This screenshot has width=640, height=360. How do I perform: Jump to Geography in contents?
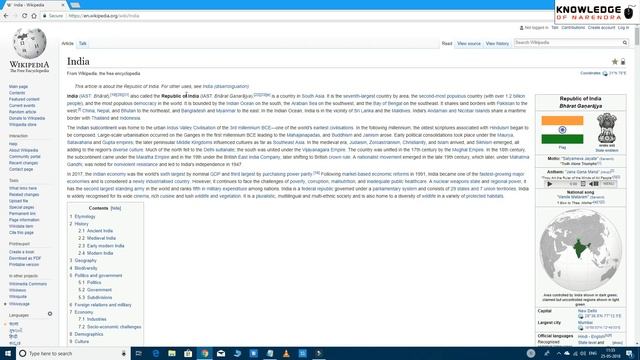tap(86, 260)
